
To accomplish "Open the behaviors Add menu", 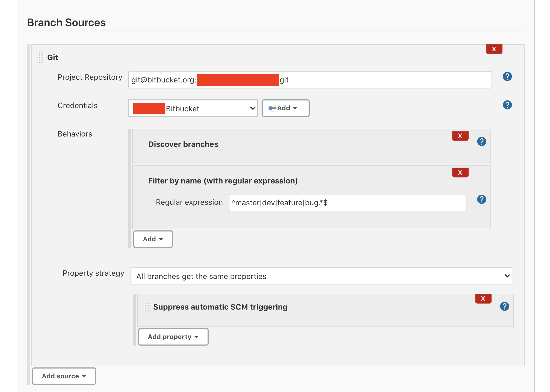I will tap(153, 239).
